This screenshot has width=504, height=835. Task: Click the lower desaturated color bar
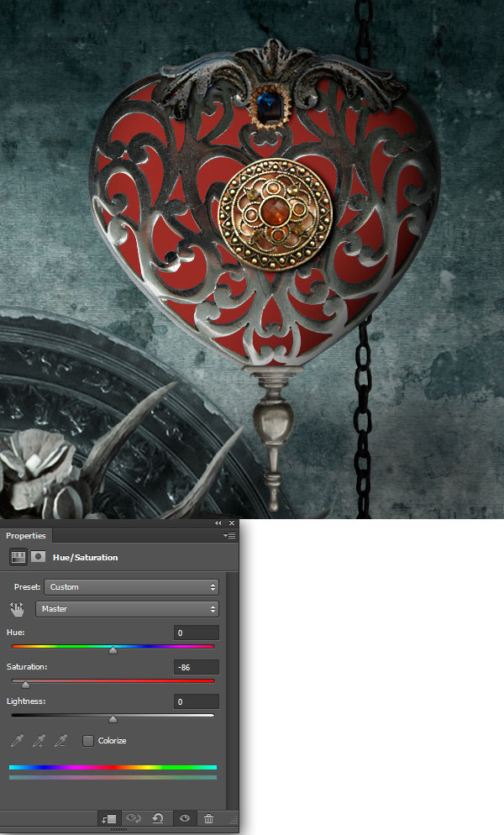[113, 778]
